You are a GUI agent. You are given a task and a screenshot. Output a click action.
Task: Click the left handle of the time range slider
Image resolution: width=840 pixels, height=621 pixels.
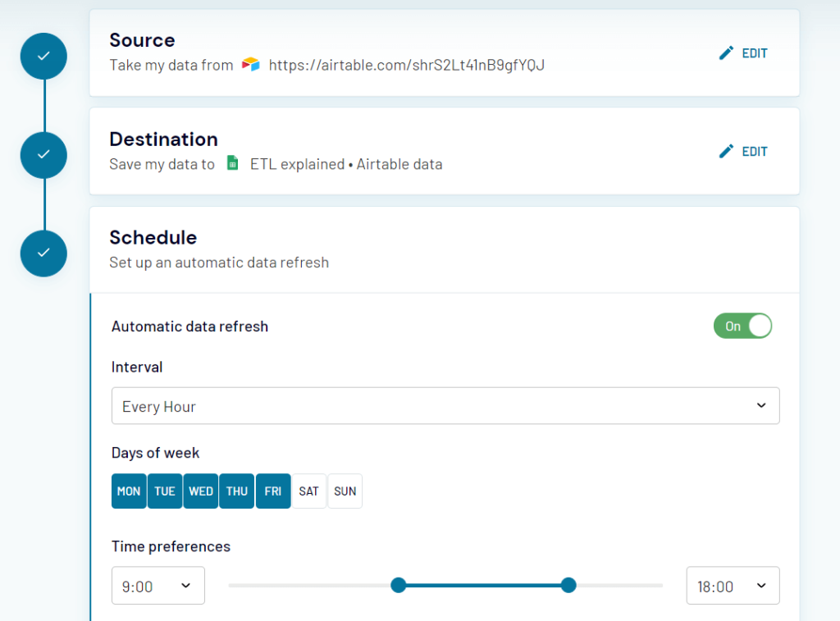tap(399, 585)
